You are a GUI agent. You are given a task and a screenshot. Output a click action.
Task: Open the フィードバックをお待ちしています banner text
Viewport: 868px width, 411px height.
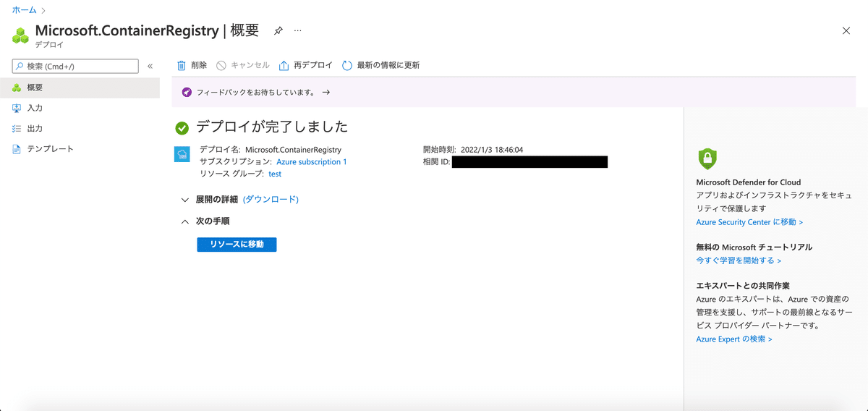[x=256, y=93]
